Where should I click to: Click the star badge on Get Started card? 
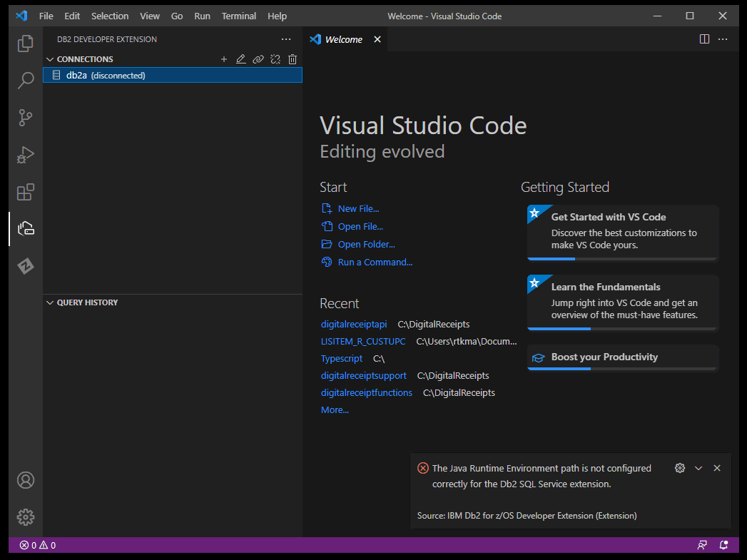[536, 213]
